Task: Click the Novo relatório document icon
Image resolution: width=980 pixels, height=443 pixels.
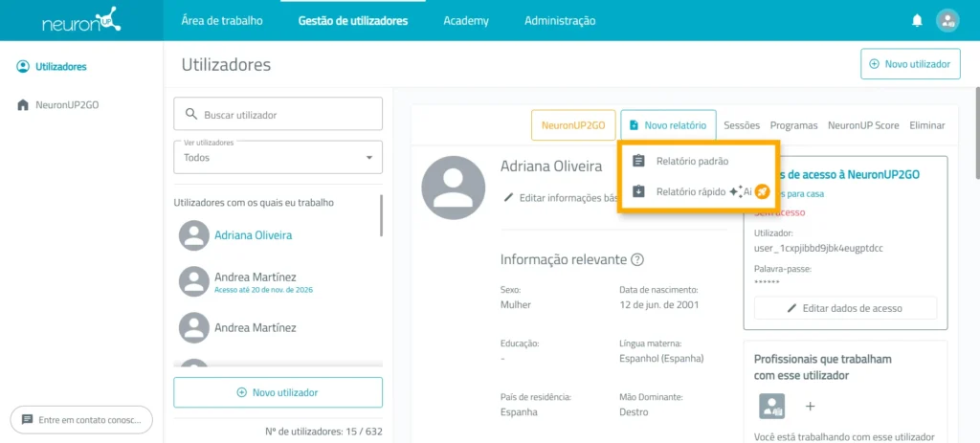Action: pos(634,125)
